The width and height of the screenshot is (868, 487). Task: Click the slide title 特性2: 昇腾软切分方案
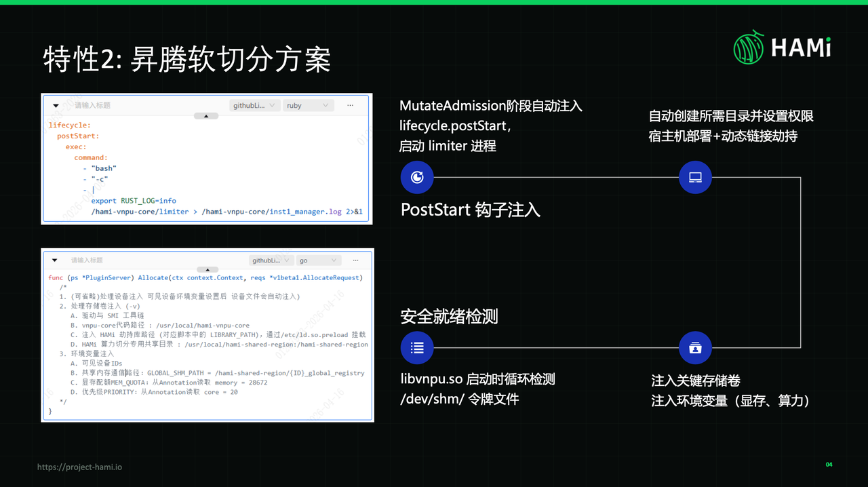pos(186,60)
